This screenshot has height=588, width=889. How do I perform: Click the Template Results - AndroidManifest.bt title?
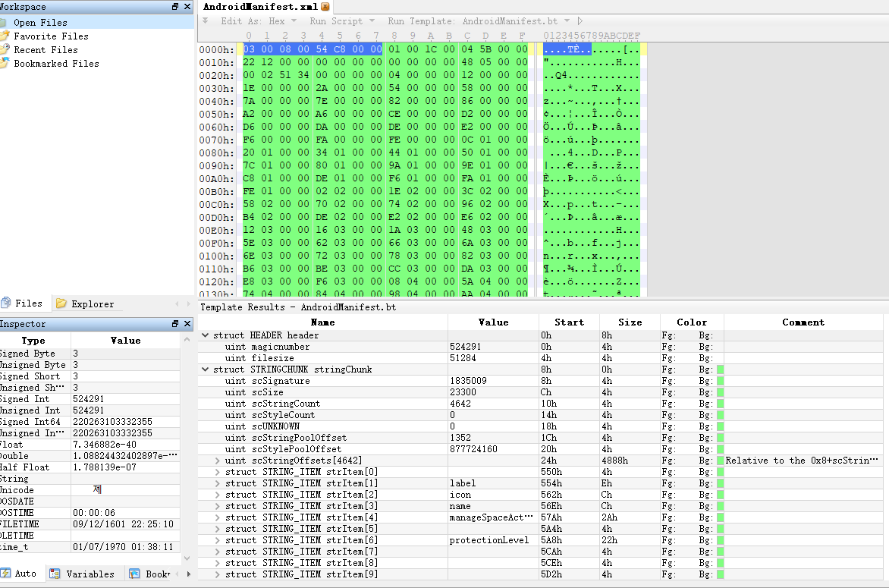(298, 307)
